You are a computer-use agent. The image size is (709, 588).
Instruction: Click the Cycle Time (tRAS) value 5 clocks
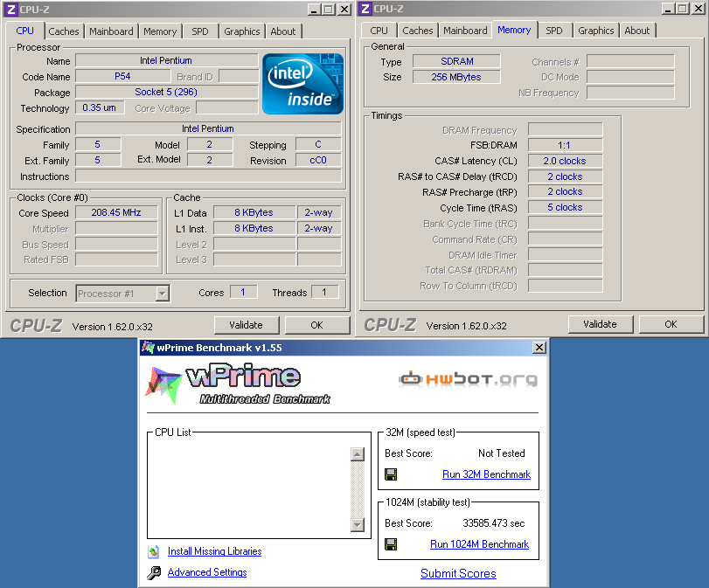[x=565, y=207]
